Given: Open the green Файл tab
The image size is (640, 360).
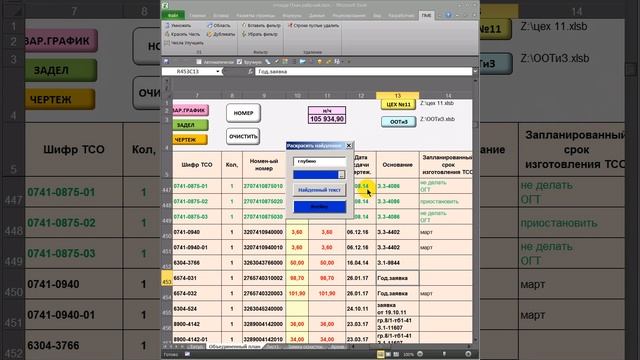Looking at the screenshot, I should [x=173, y=16].
